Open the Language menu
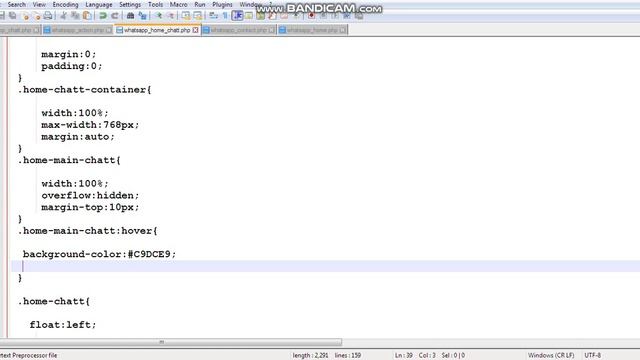Screen dimensions: 640x360 click(x=99, y=4)
